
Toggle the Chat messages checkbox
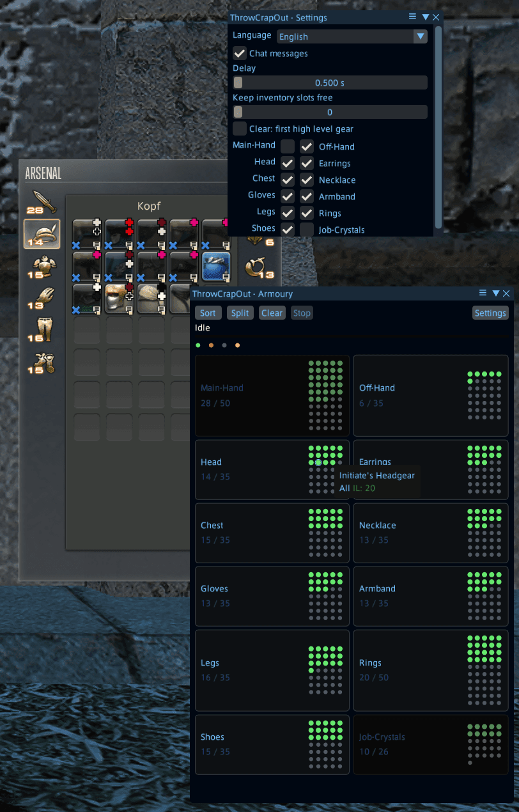tap(240, 53)
